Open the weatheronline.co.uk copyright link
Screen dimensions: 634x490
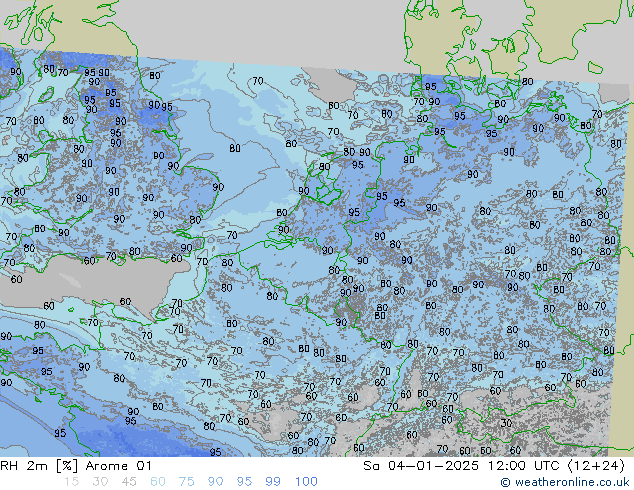point(564,482)
